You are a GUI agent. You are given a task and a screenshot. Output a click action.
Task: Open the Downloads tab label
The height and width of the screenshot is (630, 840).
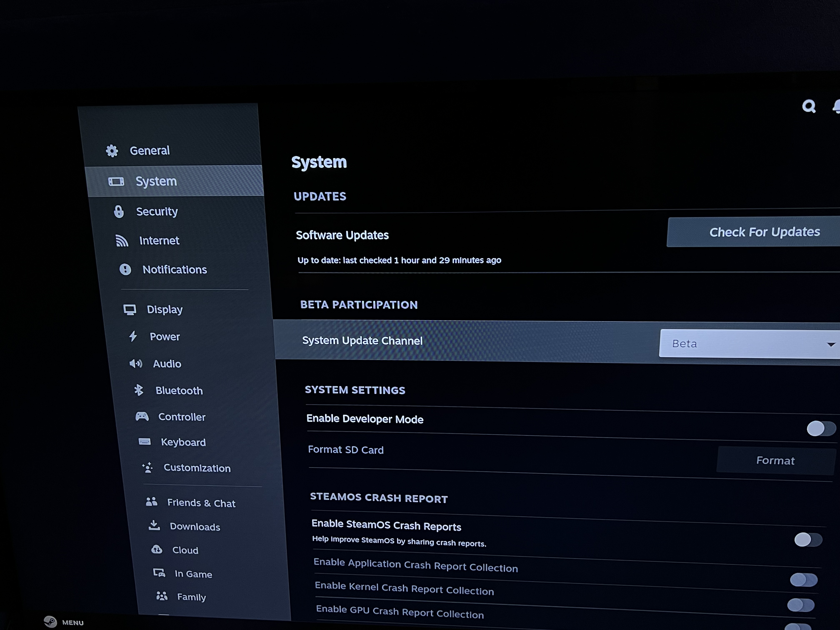(x=195, y=527)
